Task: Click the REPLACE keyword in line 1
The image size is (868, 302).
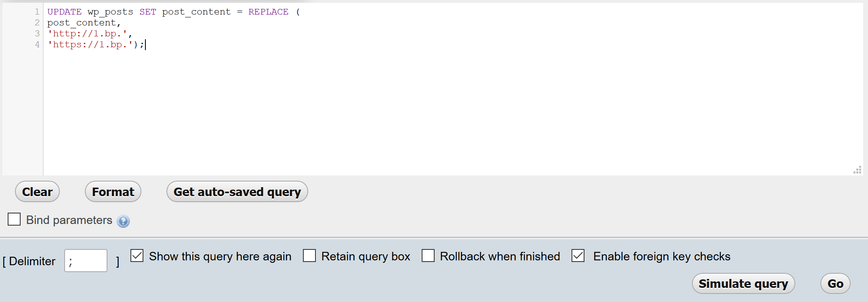Action: tap(268, 12)
